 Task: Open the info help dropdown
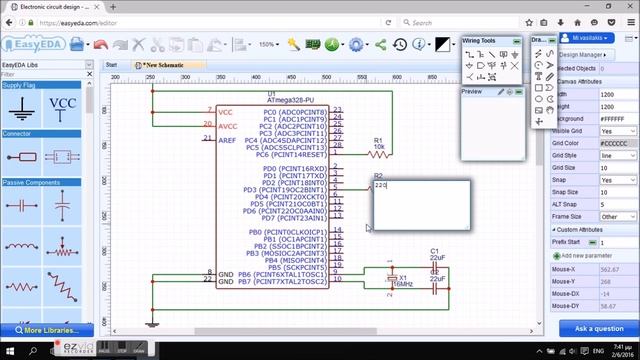pos(421,44)
